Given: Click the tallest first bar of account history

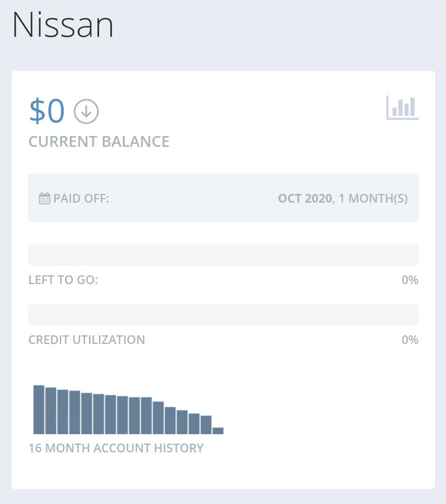Looking at the screenshot, I should coord(39,409).
